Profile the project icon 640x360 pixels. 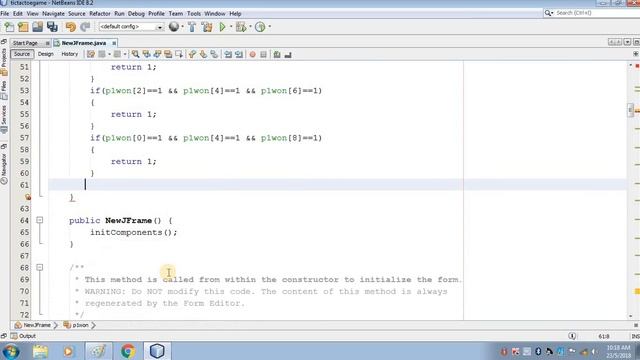click(260, 27)
